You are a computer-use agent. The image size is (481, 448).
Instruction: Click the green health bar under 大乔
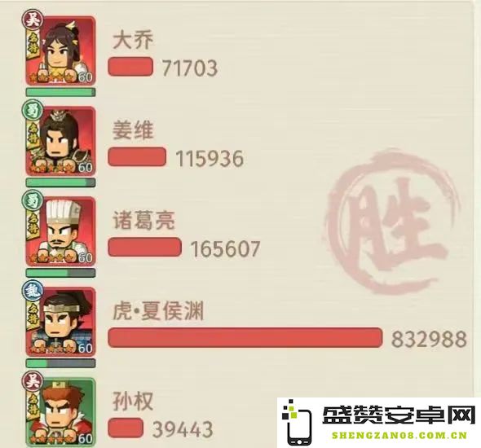coord(60,92)
